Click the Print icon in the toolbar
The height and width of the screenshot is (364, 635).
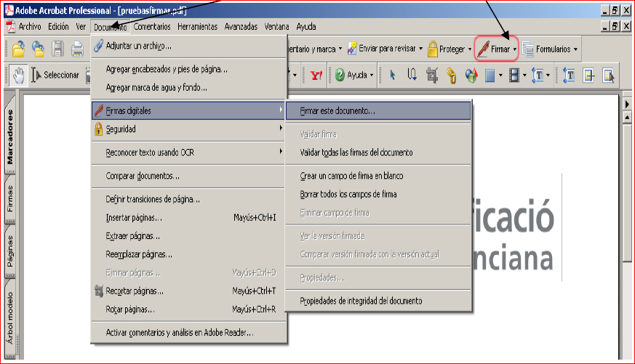77,49
